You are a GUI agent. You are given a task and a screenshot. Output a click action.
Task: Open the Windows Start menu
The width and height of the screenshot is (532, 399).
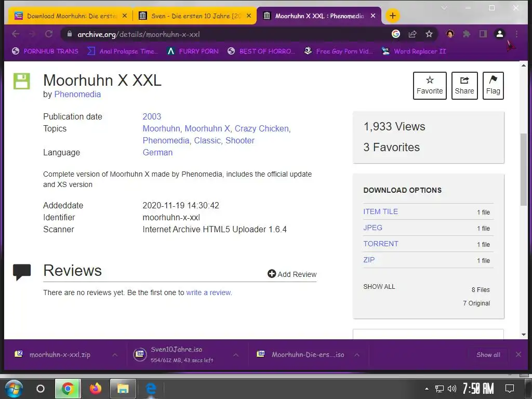14,389
